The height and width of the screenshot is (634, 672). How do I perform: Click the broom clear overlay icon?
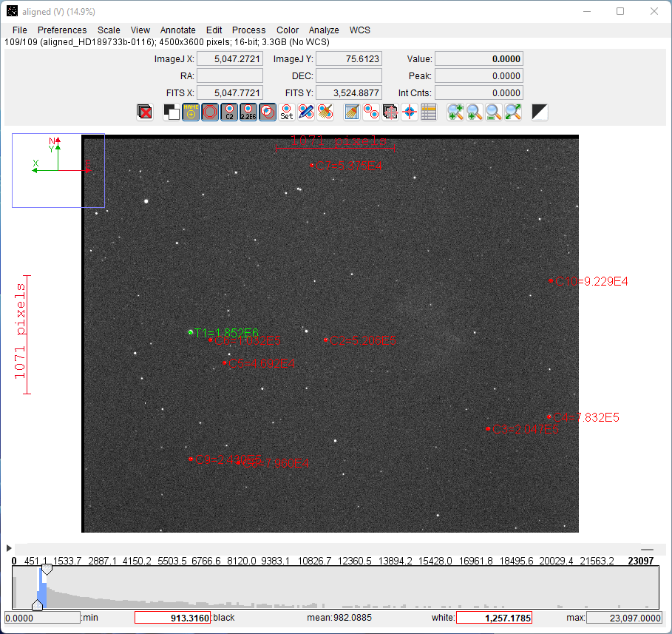325,112
